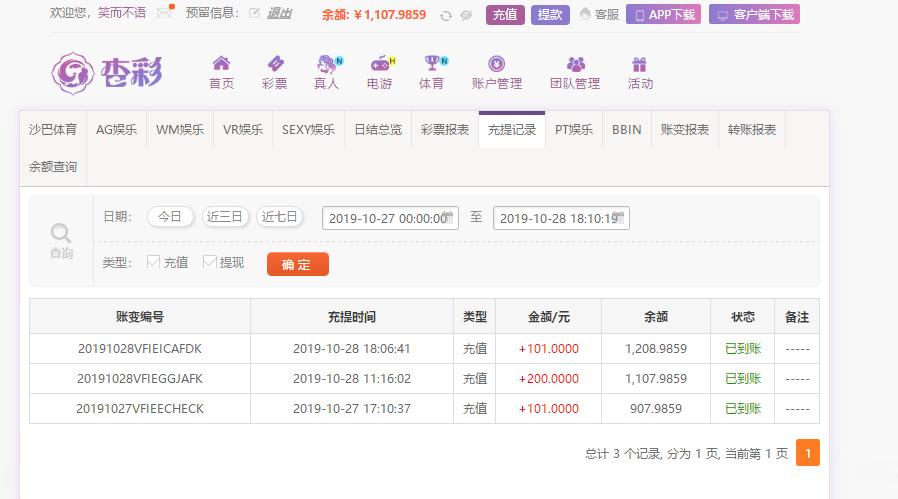This screenshot has width=898, height=499.
Task: Switch to 账变报表 tab
Action: pyautogui.click(x=685, y=130)
